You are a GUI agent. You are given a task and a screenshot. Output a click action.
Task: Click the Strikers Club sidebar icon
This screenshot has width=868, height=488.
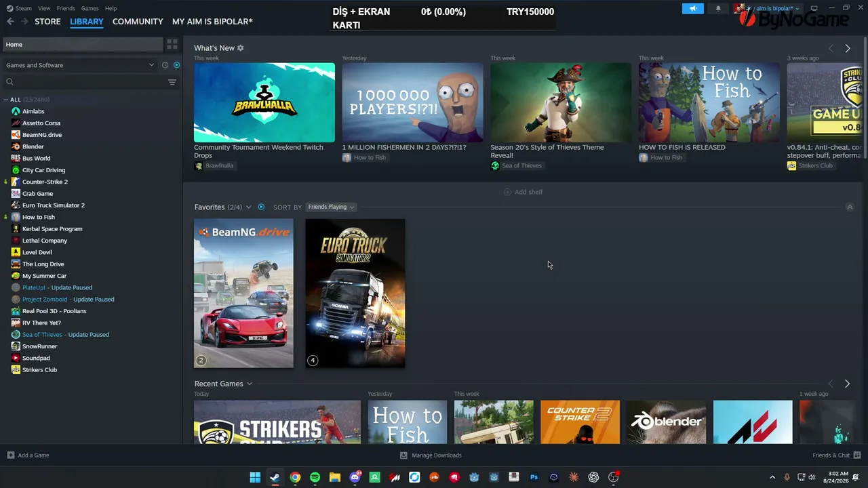coord(16,370)
